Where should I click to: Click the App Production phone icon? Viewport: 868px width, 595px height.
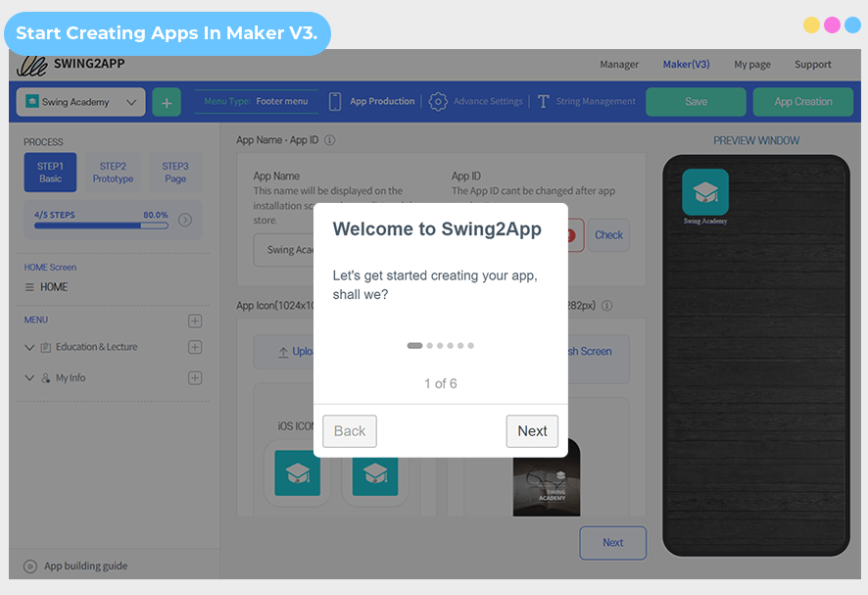[x=335, y=101]
